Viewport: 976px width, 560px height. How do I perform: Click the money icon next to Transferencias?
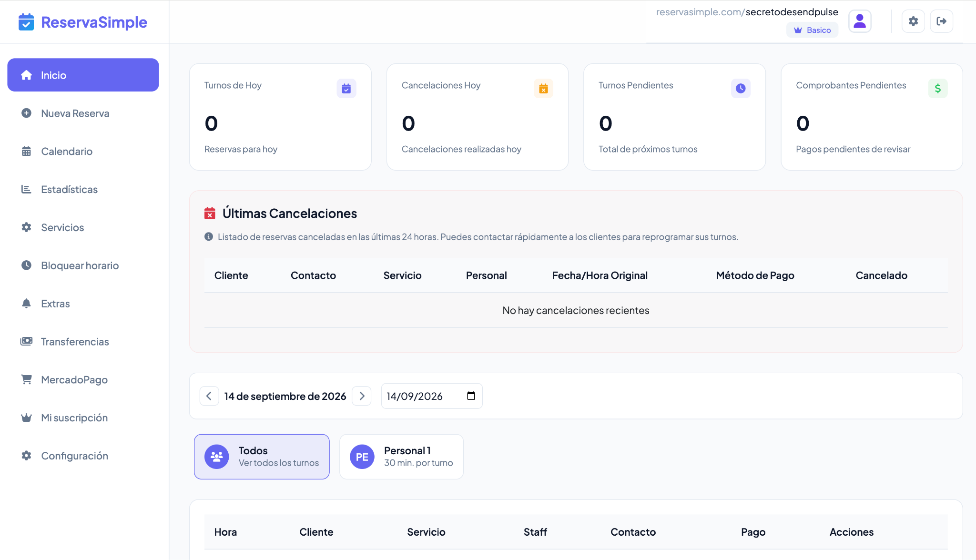(27, 341)
